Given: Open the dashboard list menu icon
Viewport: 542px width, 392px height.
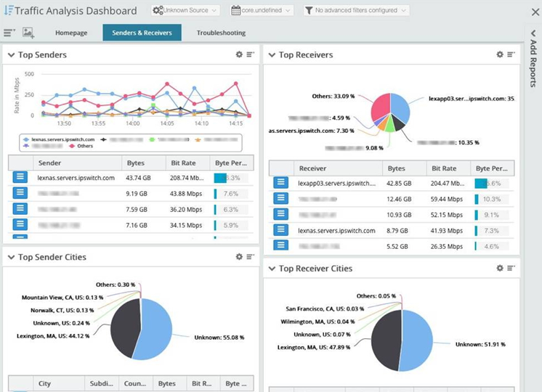Looking at the screenshot, I should tap(9, 33).
